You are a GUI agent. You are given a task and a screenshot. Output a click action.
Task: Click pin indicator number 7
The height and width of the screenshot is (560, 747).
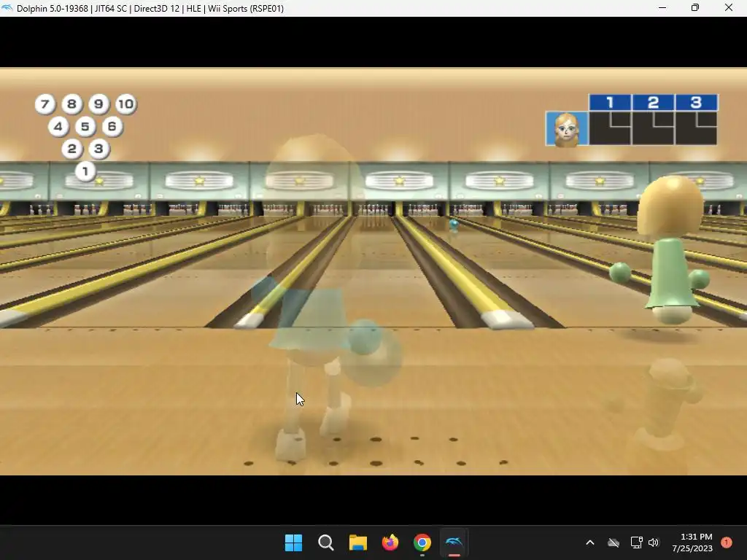[44, 104]
